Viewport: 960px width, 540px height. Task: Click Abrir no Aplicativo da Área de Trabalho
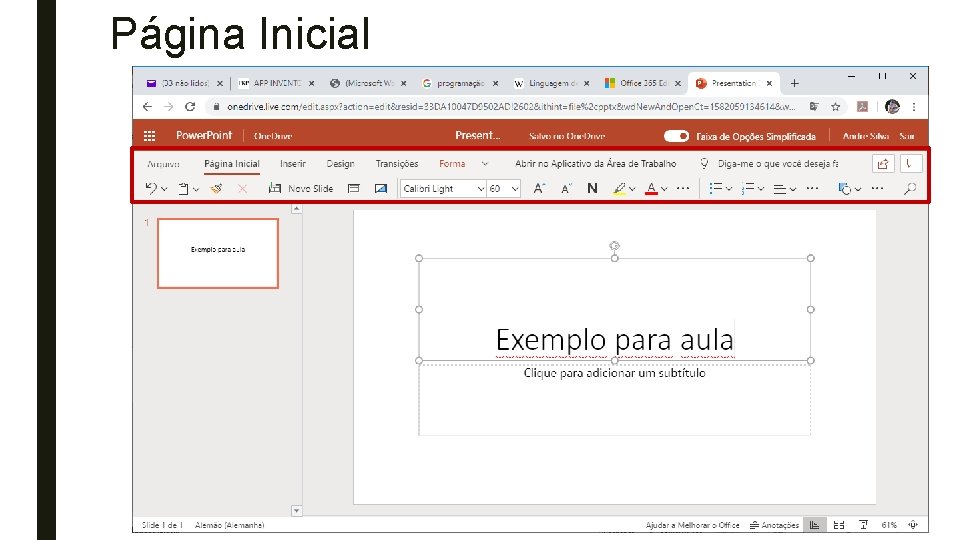click(596, 163)
